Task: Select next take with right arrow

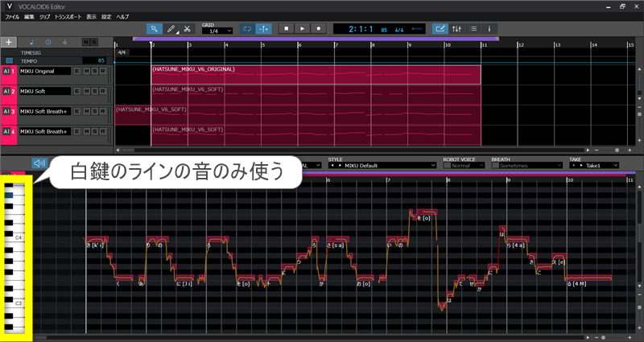Action: pos(580,166)
